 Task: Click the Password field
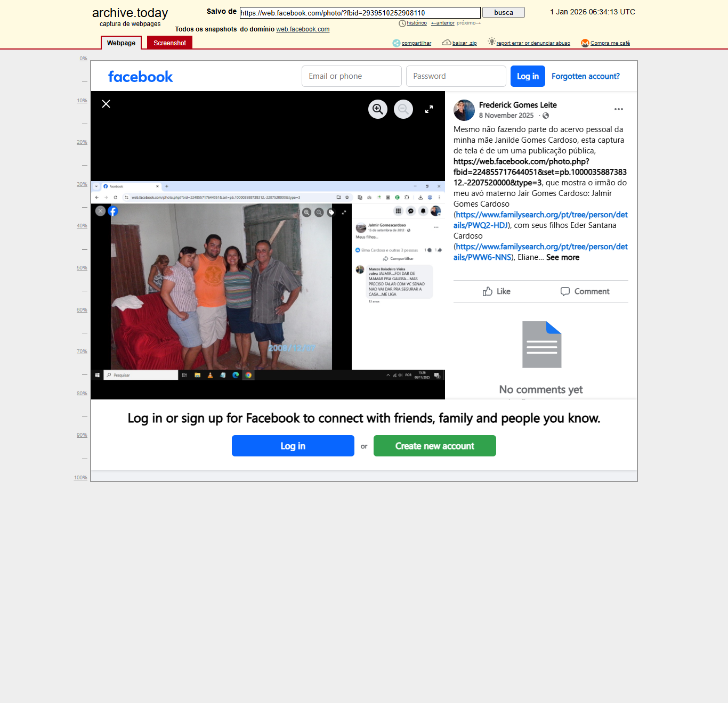click(456, 76)
